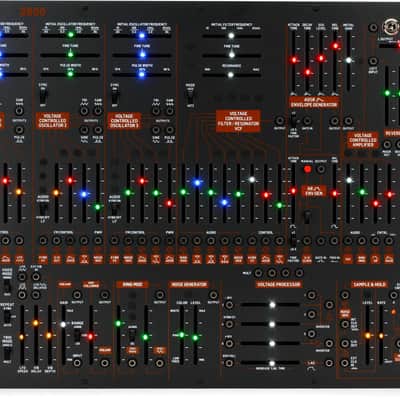Click the VCO 3 initial oscillator frequency slider
Screen dimensions: 400x400
142,35
